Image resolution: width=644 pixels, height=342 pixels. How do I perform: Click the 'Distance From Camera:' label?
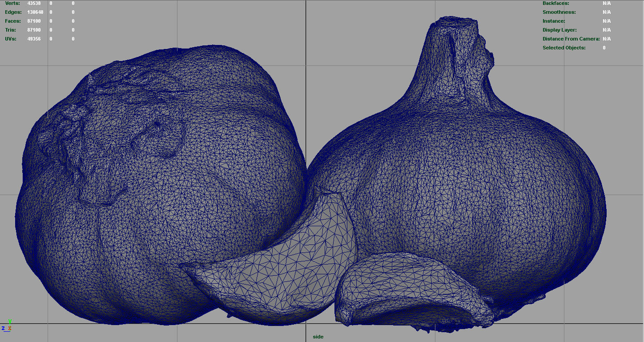pyautogui.click(x=571, y=39)
